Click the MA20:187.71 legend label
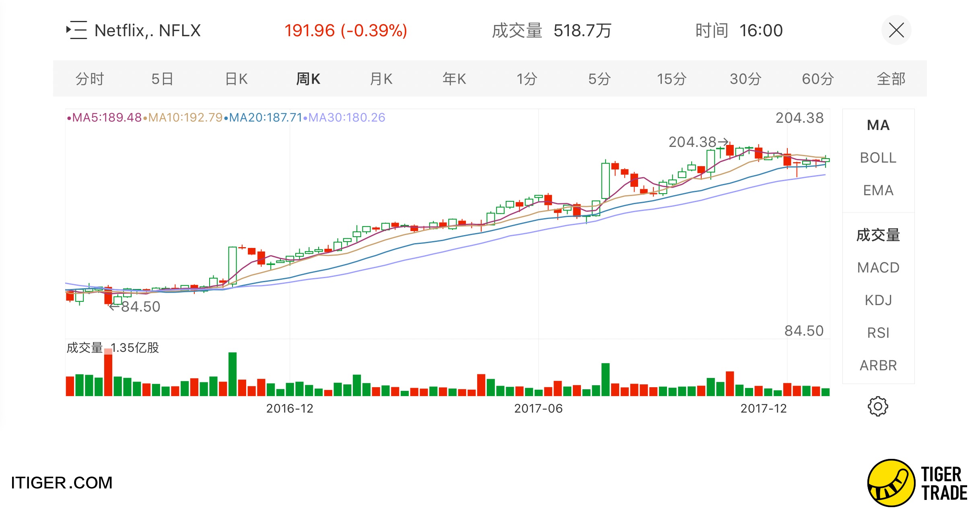Viewport: 980px width, 512px height. (x=264, y=118)
